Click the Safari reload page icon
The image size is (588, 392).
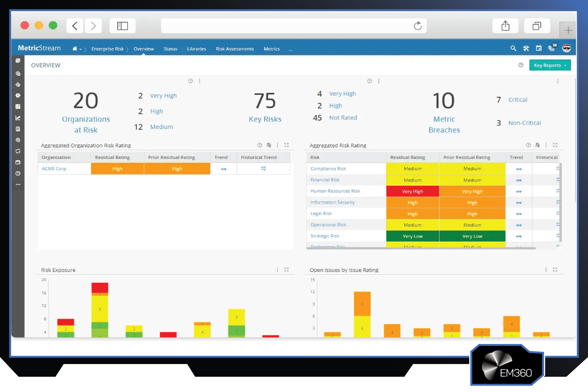(417, 26)
